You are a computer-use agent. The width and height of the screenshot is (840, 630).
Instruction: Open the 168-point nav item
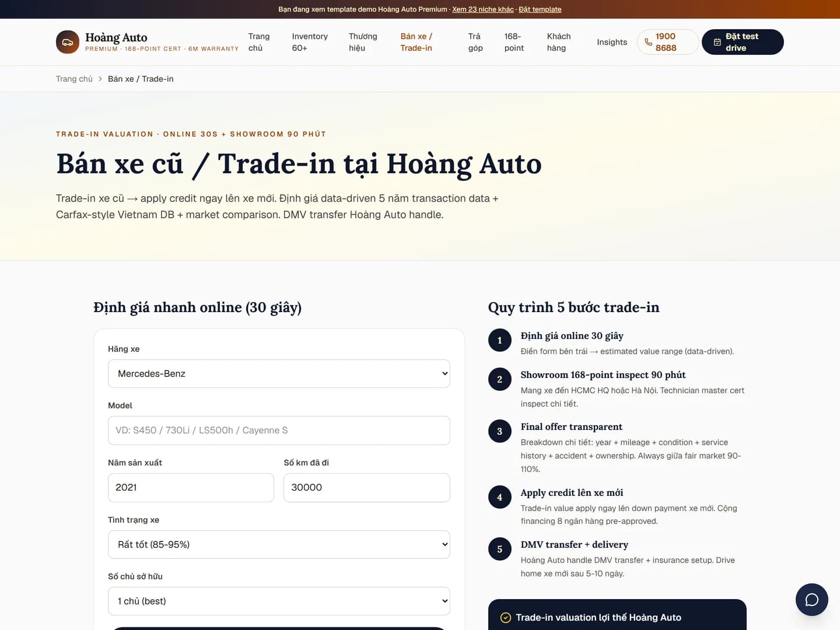514,42
